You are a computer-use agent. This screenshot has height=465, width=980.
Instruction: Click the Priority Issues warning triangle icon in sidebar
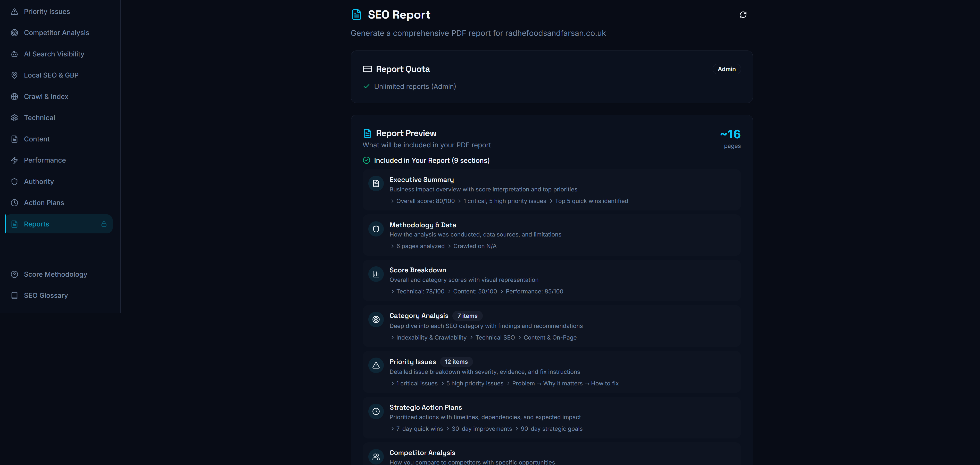click(14, 12)
